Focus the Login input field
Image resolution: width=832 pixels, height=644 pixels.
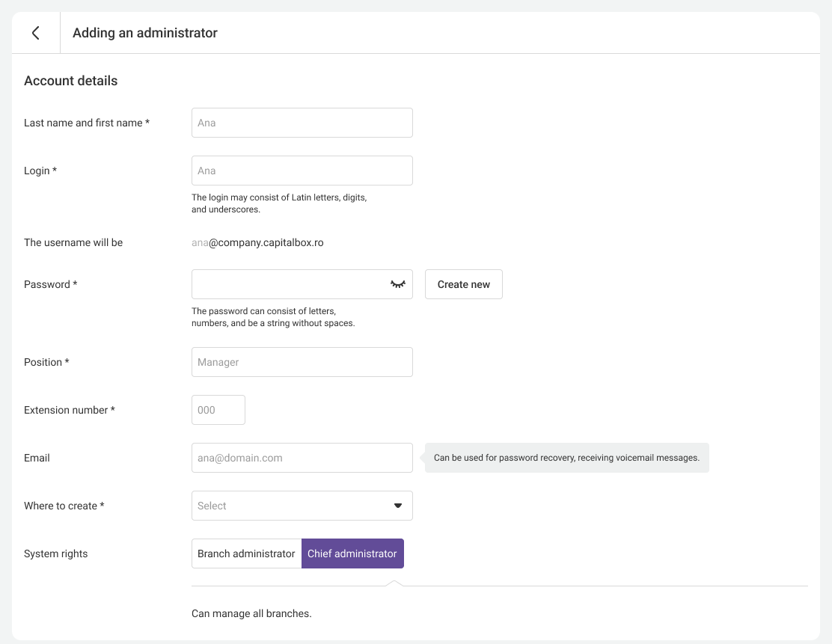302,171
